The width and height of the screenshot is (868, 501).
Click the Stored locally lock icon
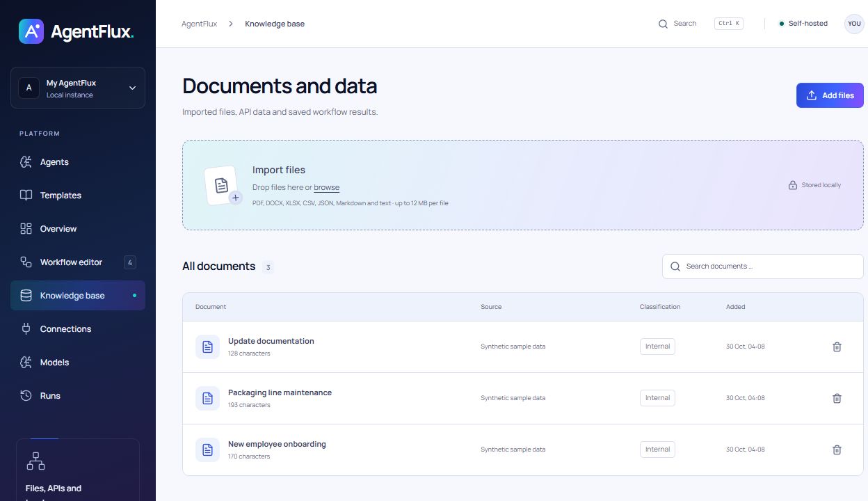click(x=792, y=185)
